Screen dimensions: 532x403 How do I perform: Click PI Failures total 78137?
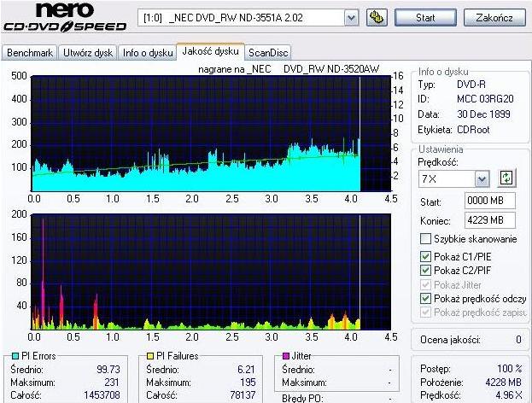tap(243, 395)
